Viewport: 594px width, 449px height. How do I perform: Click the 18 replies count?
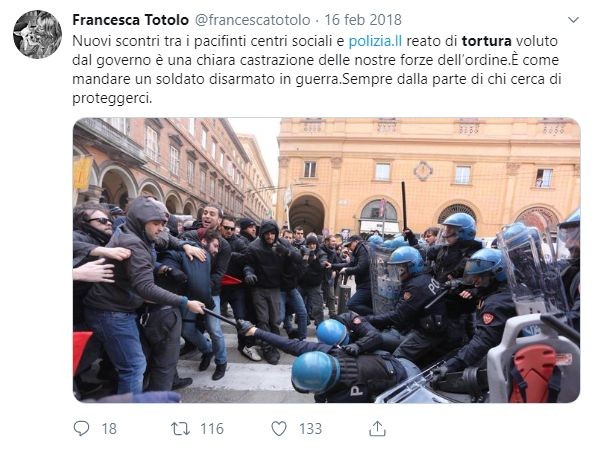tap(109, 429)
